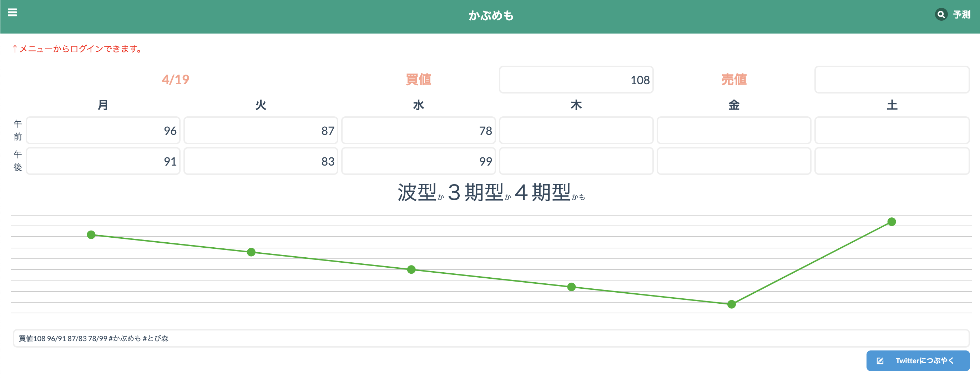Focus the 買値 input showing 108
Image resolution: width=980 pixels, height=379 pixels.
[x=576, y=80]
